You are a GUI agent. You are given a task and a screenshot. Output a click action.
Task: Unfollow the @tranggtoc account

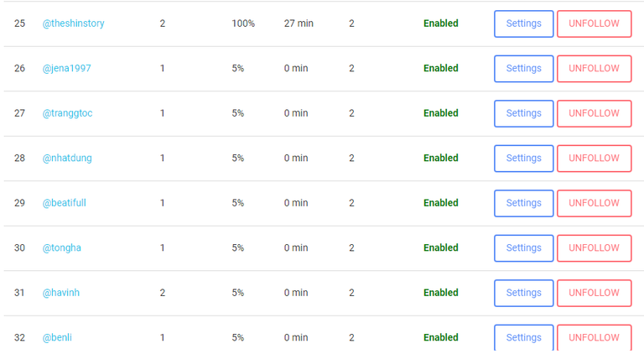tap(594, 113)
